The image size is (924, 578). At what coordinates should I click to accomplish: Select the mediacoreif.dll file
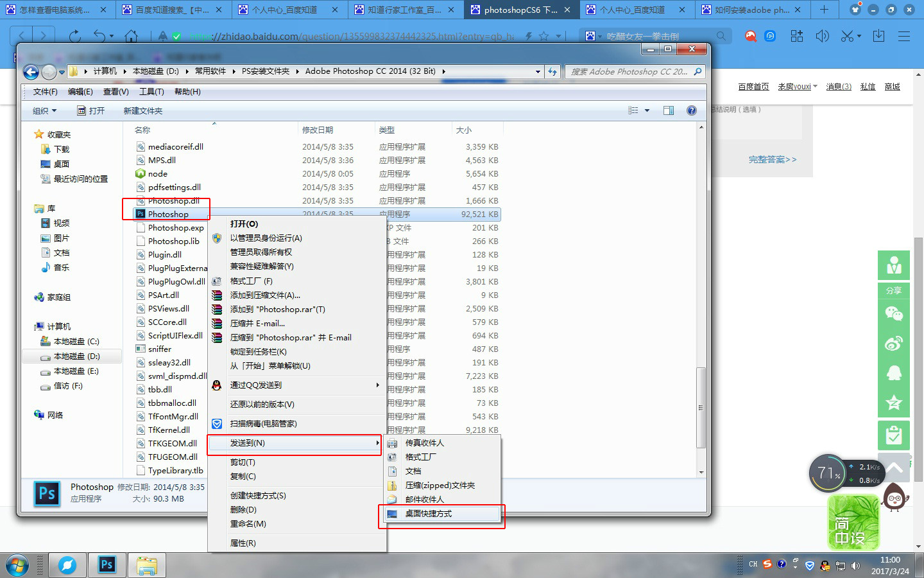point(170,147)
